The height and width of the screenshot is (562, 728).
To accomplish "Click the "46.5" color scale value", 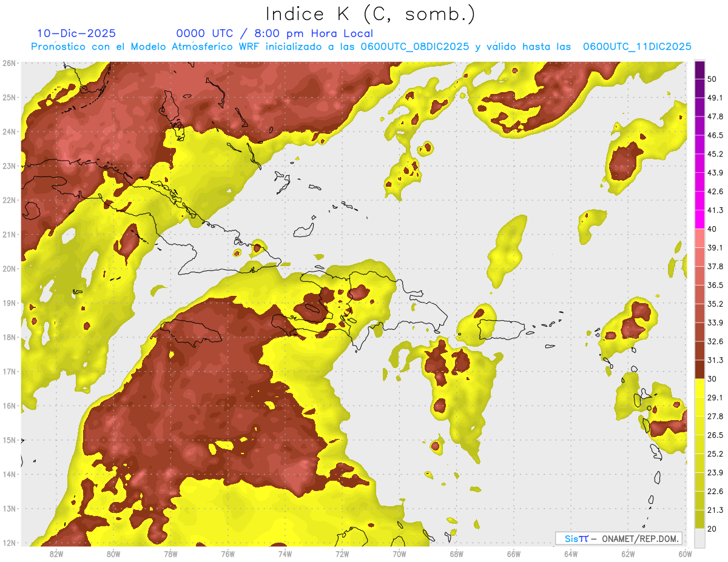I will (x=715, y=135).
